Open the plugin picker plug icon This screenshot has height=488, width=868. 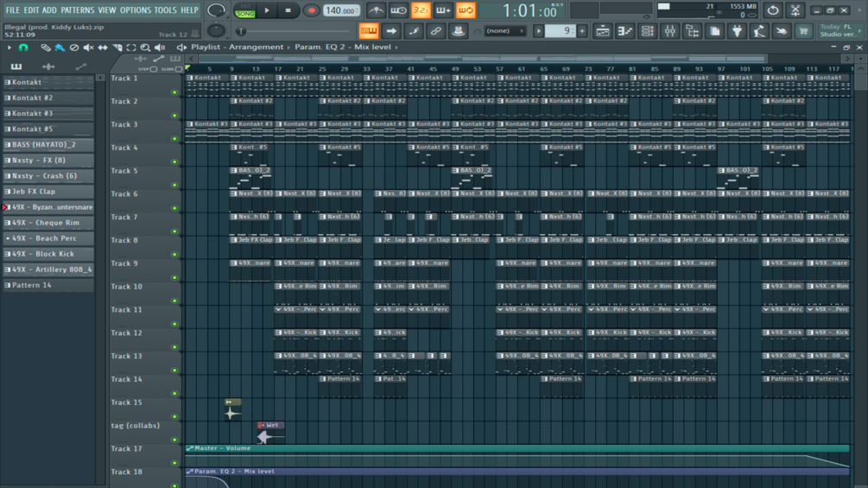pos(738,31)
